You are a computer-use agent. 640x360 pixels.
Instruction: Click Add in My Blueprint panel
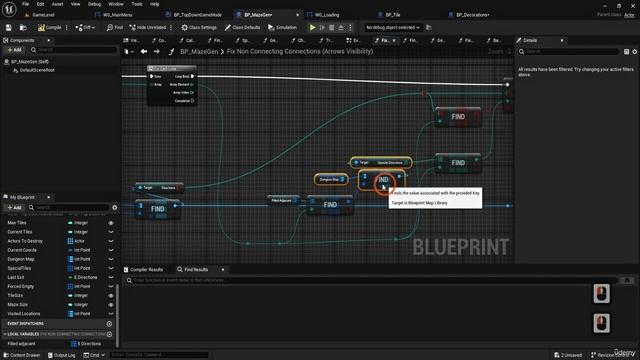tap(14, 207)
